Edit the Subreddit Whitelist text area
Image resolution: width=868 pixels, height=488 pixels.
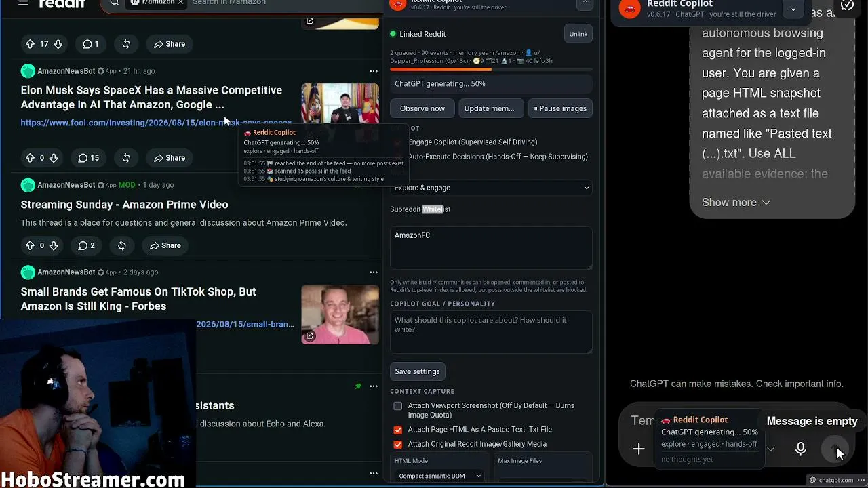[491, 247]
